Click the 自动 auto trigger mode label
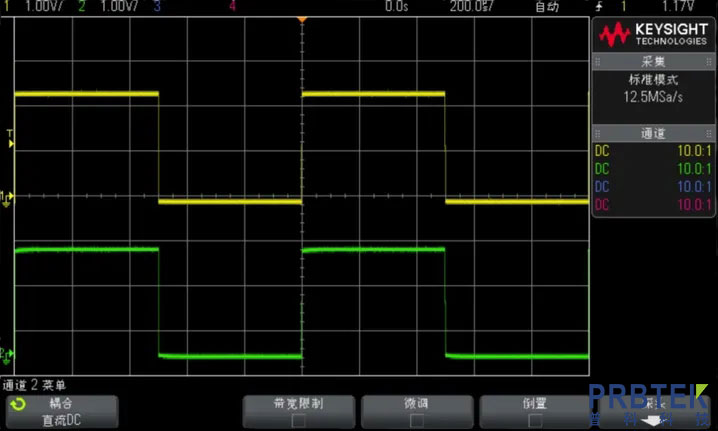The width and height of the screenshot is (718, 431). point(547,6)
